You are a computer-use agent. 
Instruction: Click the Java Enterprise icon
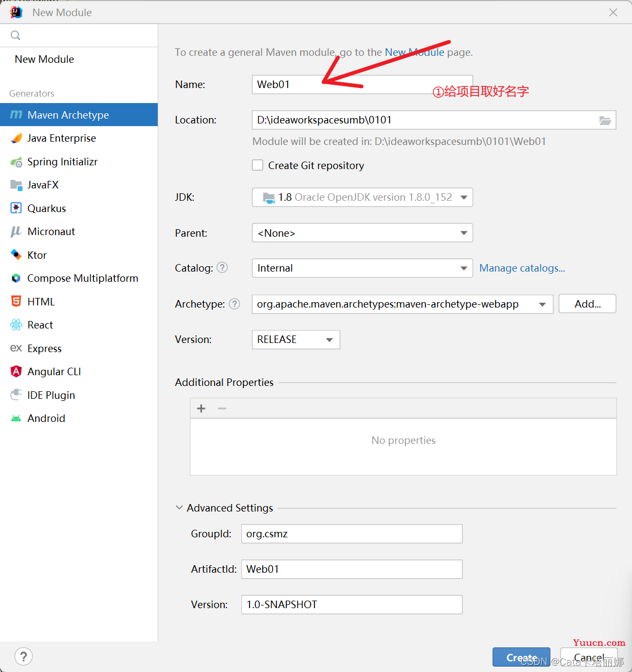click(16, 138)
